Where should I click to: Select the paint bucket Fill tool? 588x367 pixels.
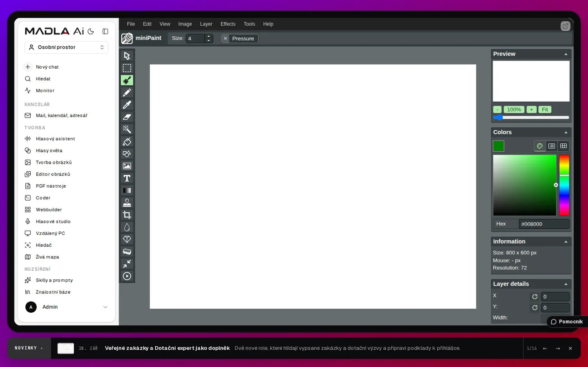[x=127, y=141]
